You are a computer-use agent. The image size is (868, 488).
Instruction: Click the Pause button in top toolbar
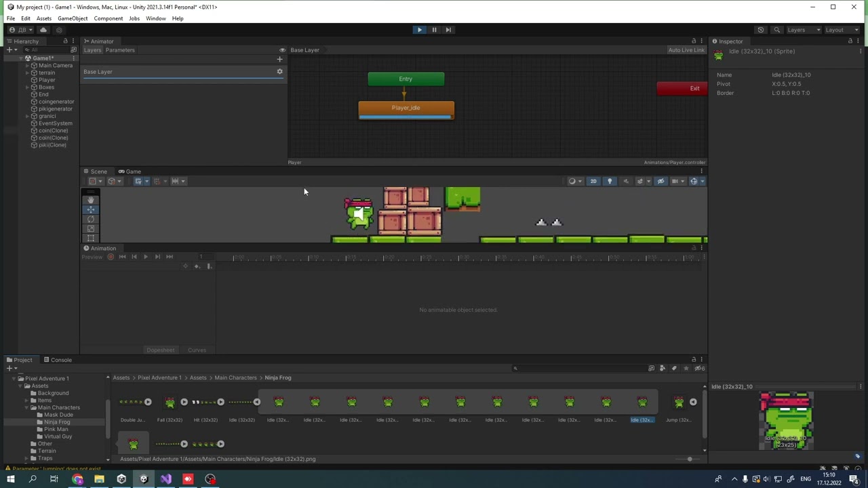click(x=434, y=30)
